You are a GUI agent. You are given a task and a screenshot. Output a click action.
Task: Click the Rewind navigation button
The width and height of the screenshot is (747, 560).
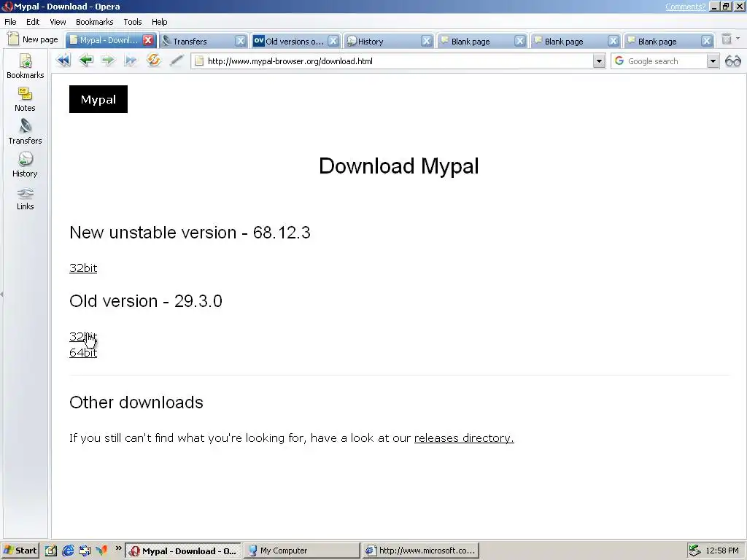tap(63, 61)
